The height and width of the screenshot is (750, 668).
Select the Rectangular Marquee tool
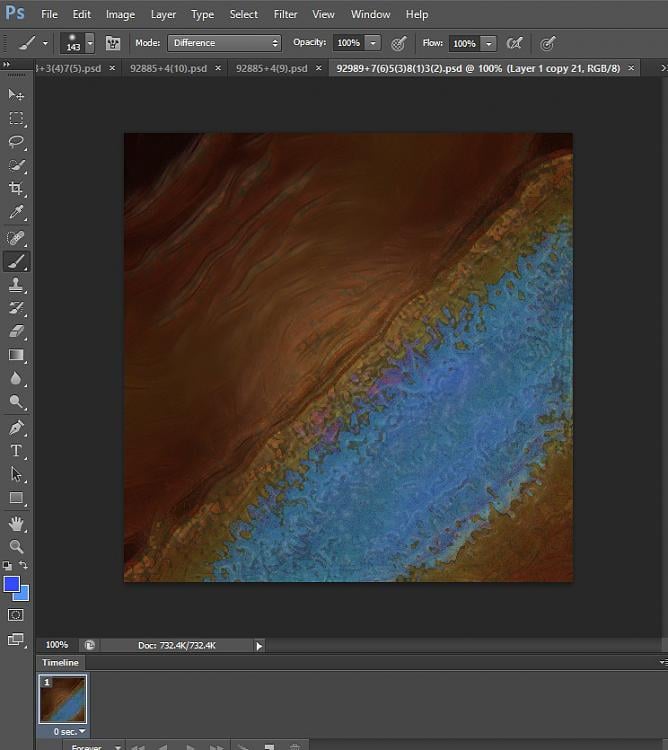[x=16, y=118]
